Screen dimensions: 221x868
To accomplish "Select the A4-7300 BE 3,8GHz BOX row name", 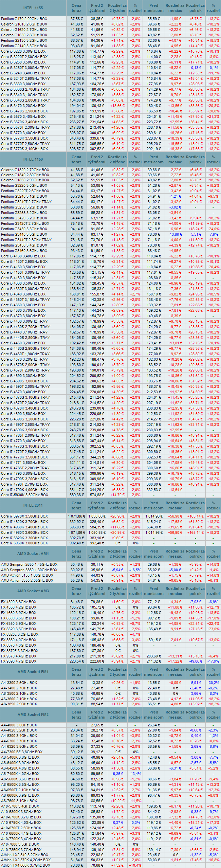I will coord(22,752).
